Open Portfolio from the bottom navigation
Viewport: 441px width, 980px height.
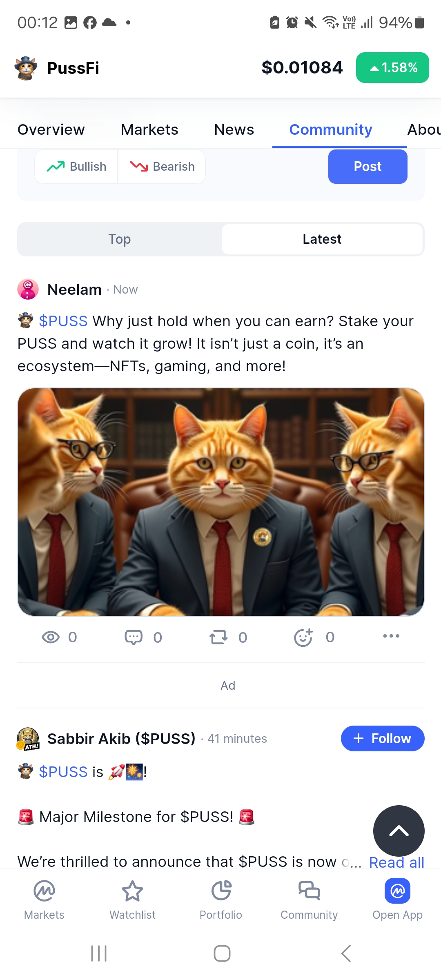pos(221,900)
